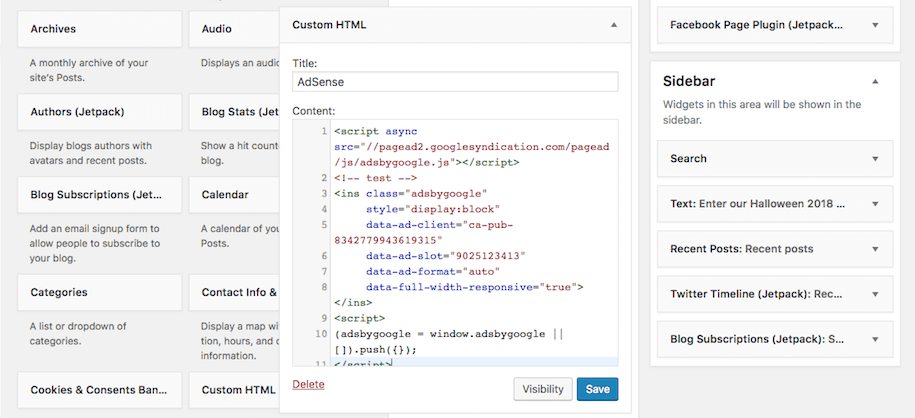
Task: Click the <!-- test --> comment line
Action: tap(375, 178)
